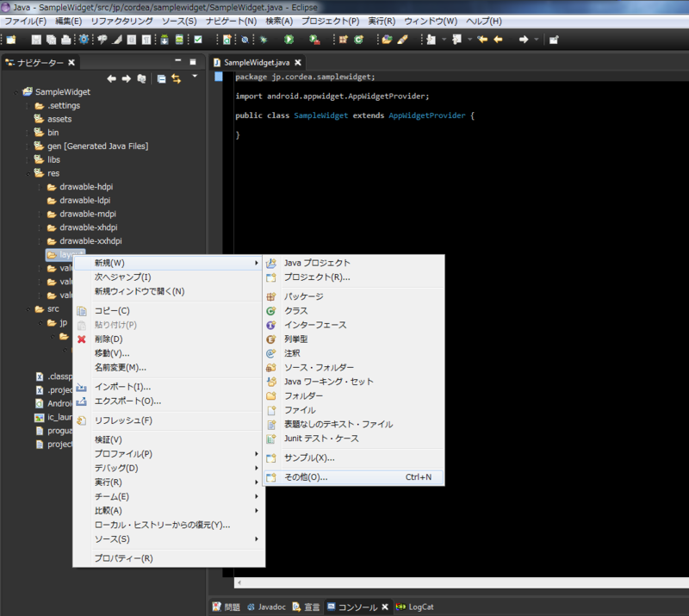Switch to the Javadoc tab

click(x=266, y=607)
